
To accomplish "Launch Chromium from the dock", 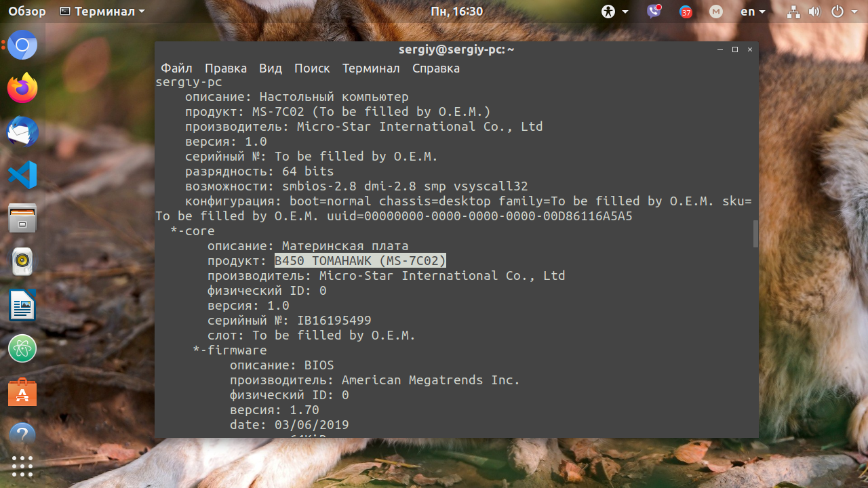I will pyautogui.click(x=22, y=45).
